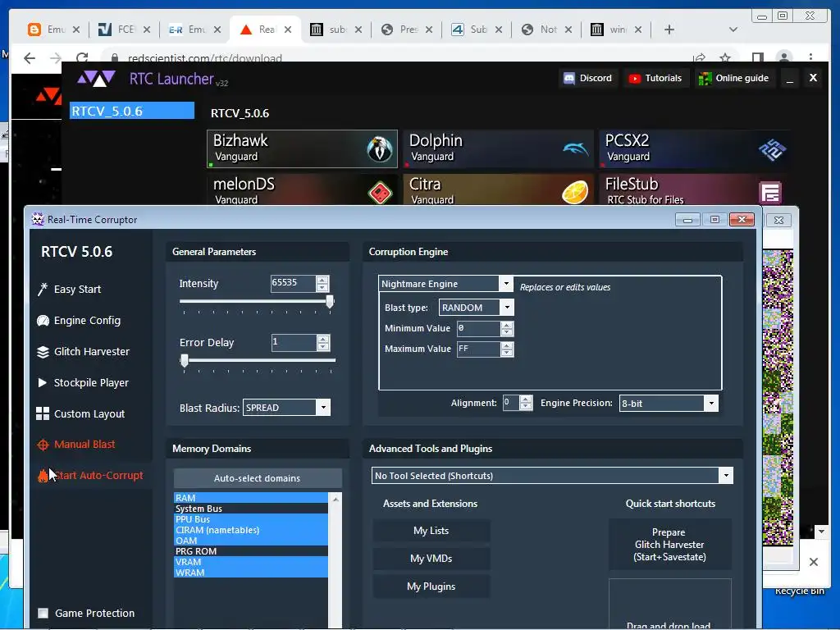The width and height of the screenshot is (840, 630).
Task: Click the Dolphin emulator icon
Action: coord(575,148)
